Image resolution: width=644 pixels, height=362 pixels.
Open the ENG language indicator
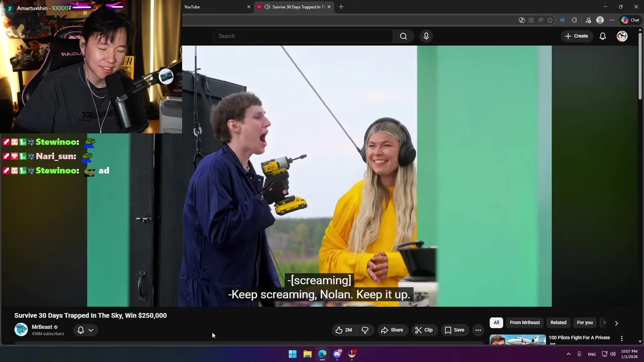592,354
